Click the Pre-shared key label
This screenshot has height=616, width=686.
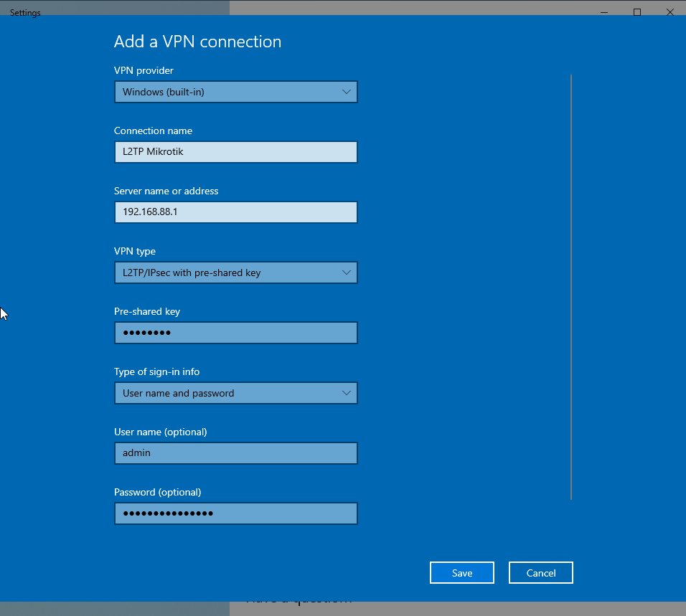tap(147, 311)
